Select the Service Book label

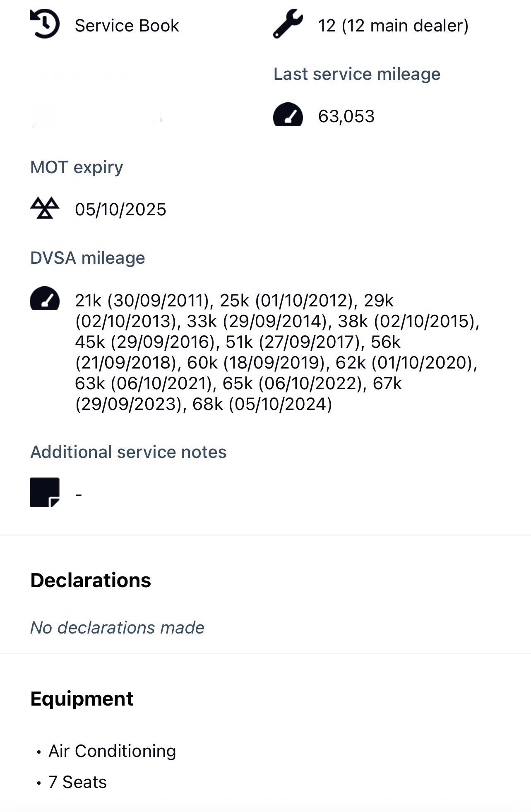click(x=127, y=26)
